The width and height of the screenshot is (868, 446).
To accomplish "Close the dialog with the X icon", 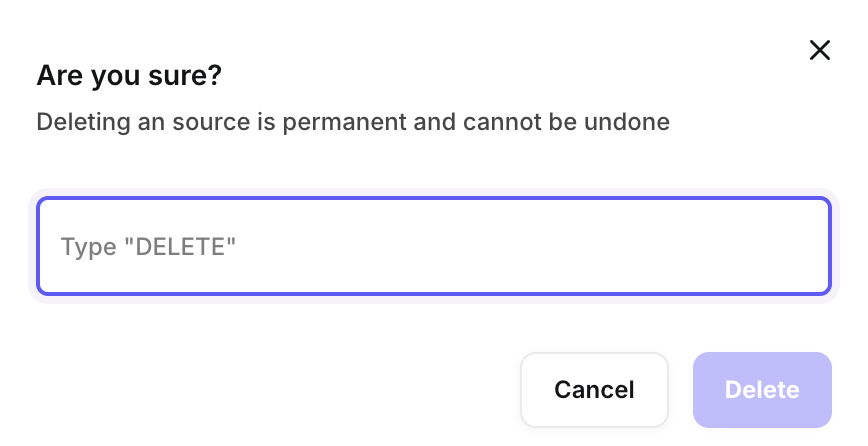I will tap(820, 51).
